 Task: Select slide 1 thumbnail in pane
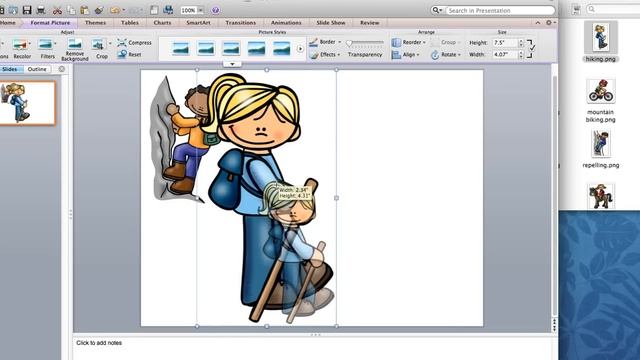tap(27, 103)
